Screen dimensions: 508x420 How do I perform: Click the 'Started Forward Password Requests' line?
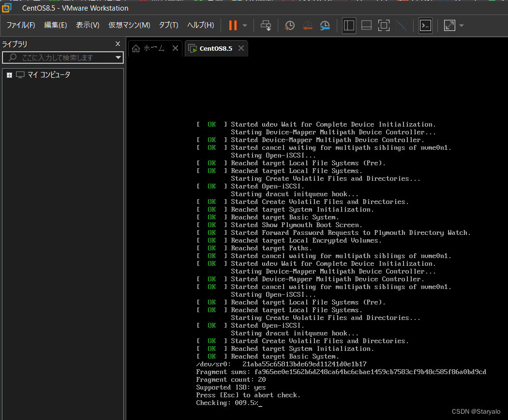coord(333,232)
